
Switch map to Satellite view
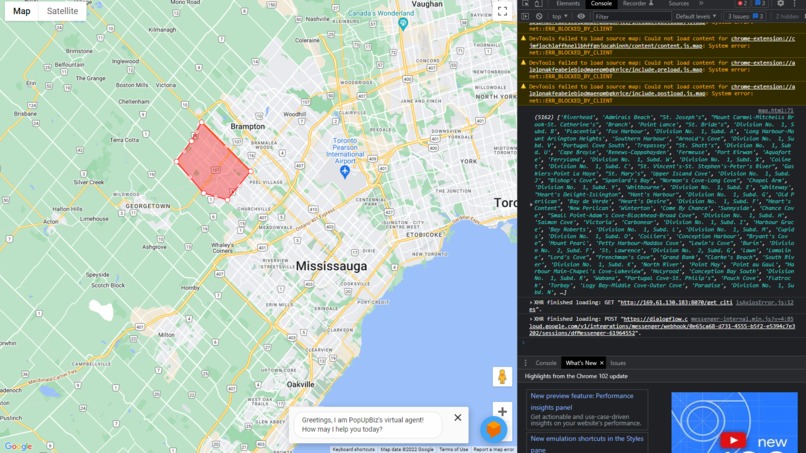(62, 11)
